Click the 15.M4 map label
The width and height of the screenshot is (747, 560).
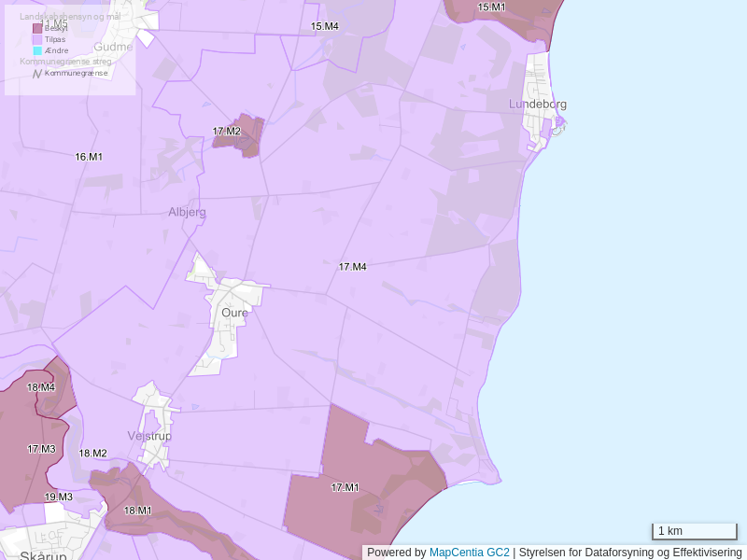click(324, 26)
